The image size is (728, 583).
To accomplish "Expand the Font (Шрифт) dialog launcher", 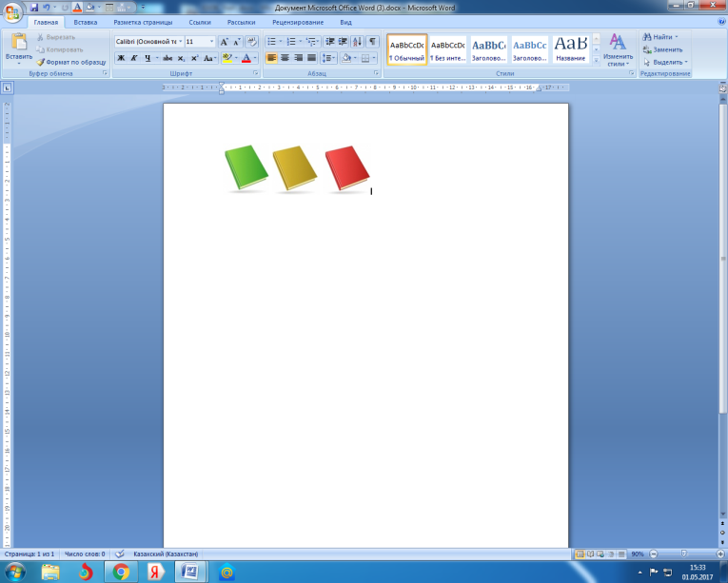I will click(255, 73).
